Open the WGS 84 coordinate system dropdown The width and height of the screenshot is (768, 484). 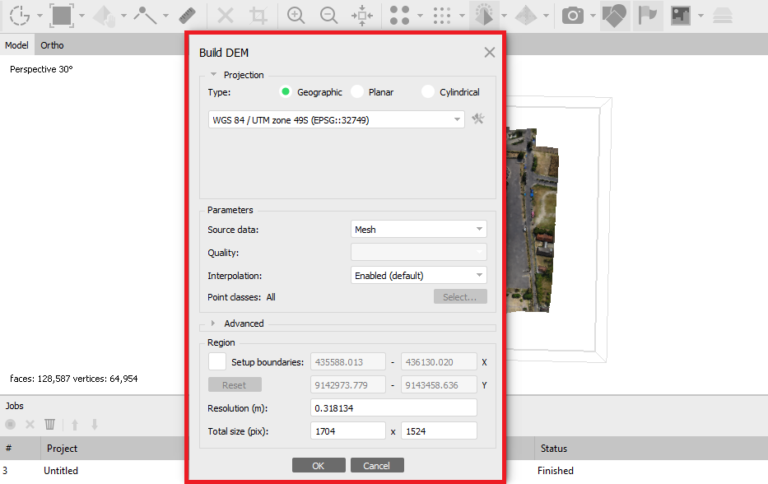[337, 120]
